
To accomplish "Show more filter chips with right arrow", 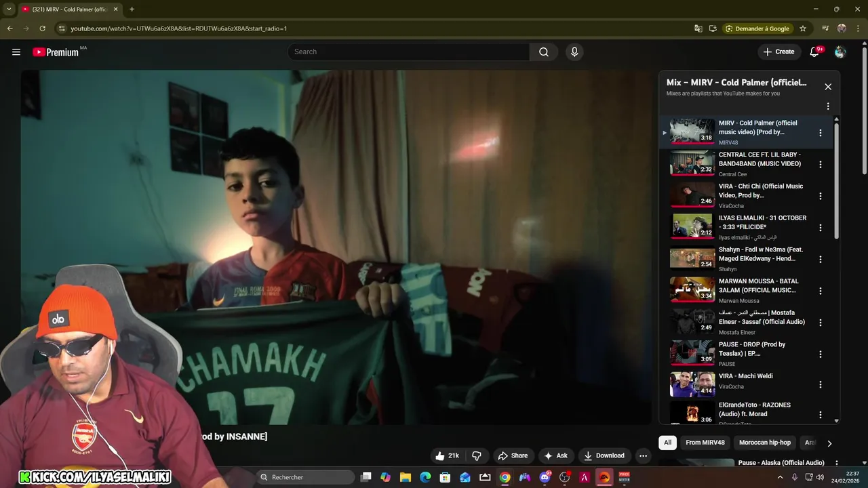I will (829, 443).
